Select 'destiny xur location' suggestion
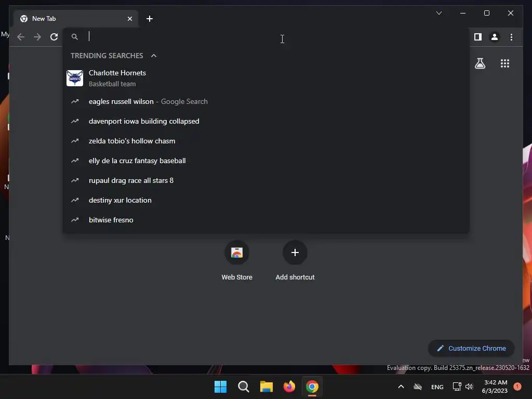The height and width of the screenshot is (399, 532). coord(266,200)
